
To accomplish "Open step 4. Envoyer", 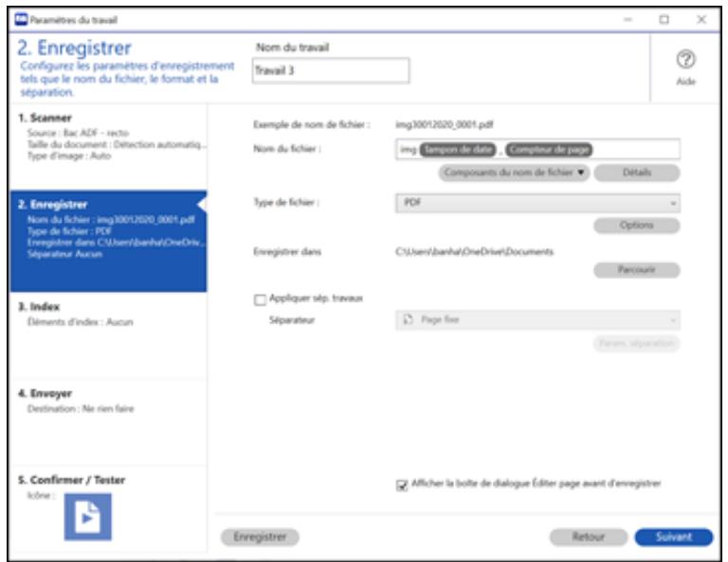I will 109,422.
